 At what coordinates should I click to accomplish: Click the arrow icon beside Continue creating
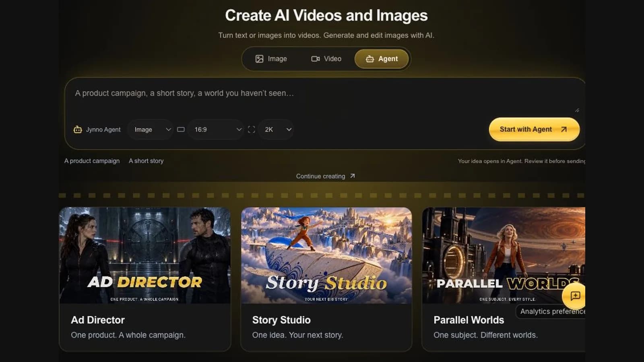click(x=353, y=176)
